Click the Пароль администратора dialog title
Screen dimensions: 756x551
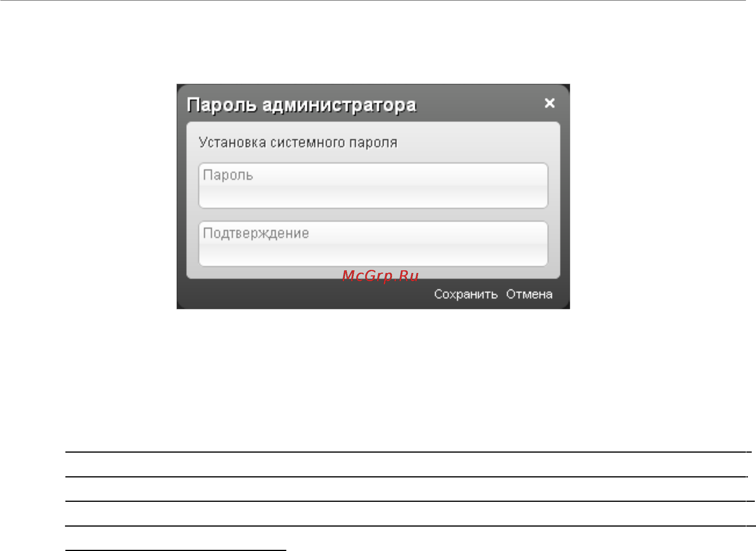point(301,105)
